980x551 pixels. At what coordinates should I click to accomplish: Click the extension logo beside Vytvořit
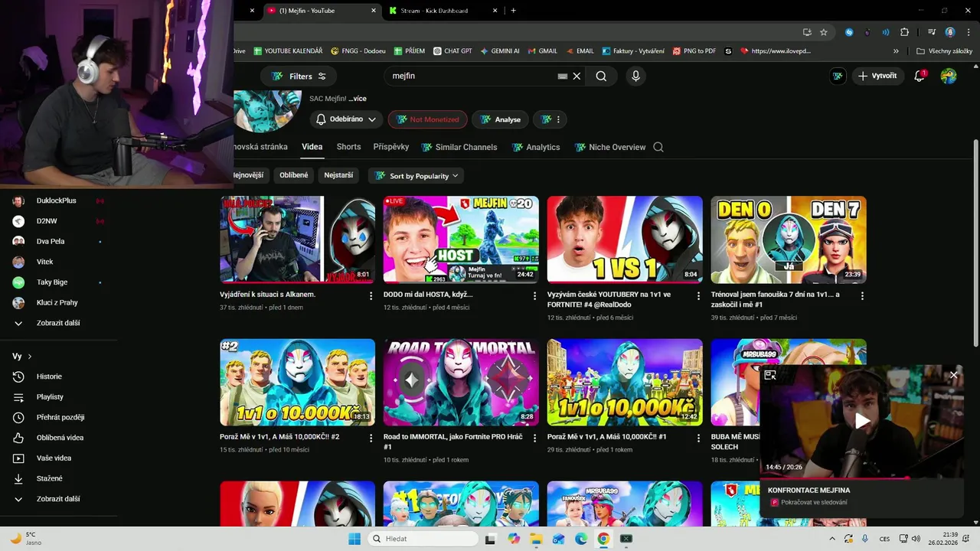pyautogui.click(x=838, y=76)
